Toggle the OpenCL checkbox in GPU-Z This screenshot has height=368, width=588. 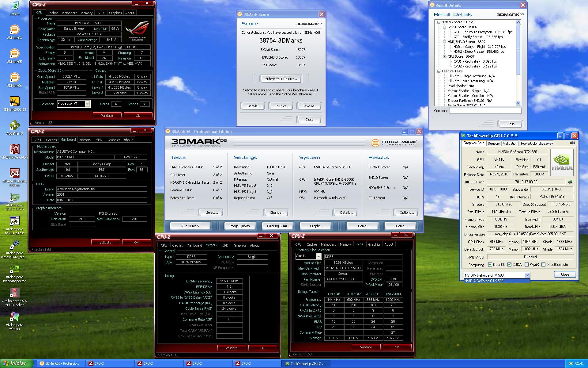[x=490, y=265]
